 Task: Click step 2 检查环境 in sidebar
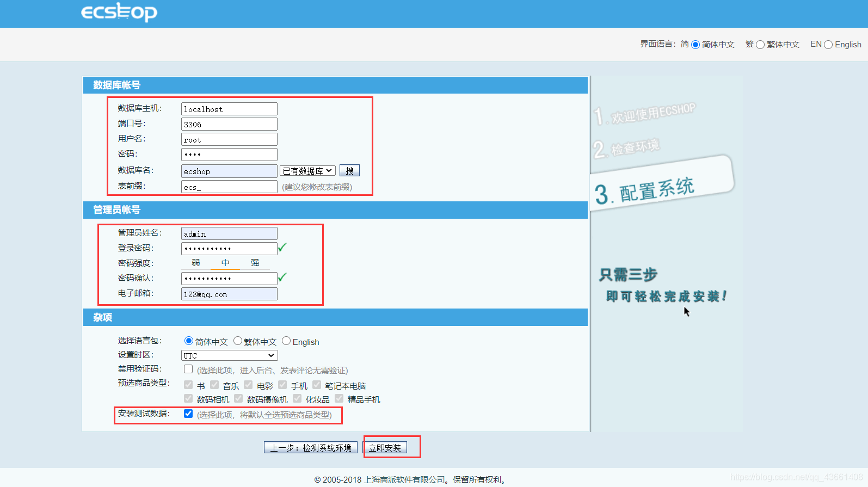coord(626,148)
